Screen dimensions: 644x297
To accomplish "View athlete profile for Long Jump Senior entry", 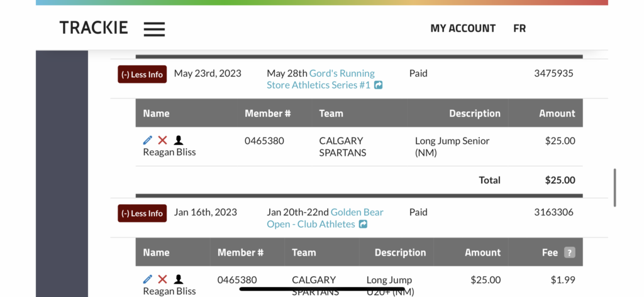I will tap(178, 140).
